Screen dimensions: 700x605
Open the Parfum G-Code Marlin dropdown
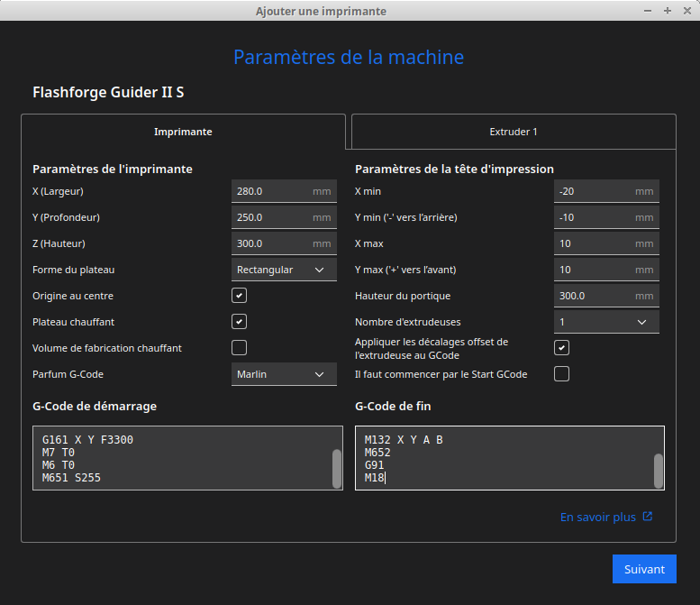click(x=284, y=374)
